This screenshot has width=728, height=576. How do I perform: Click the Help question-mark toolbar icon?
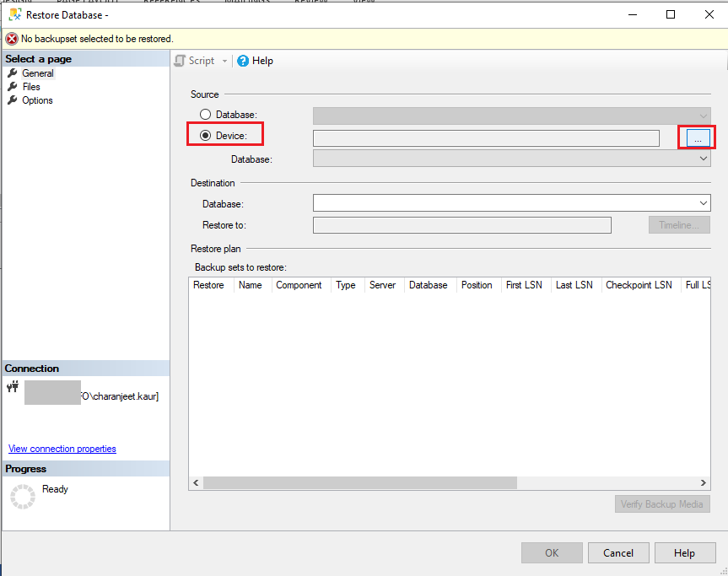click(x=244, y=60)
